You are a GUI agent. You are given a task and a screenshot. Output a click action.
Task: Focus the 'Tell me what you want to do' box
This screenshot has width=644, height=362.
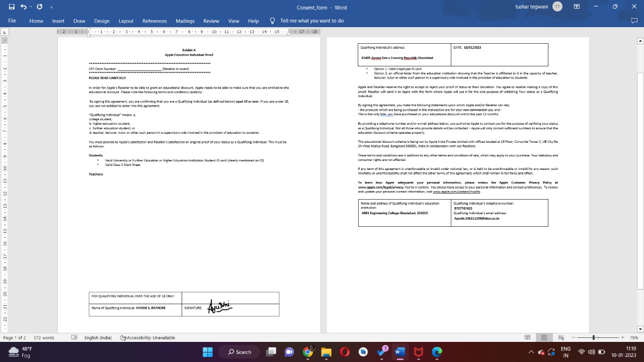click(x=312, y=21)
